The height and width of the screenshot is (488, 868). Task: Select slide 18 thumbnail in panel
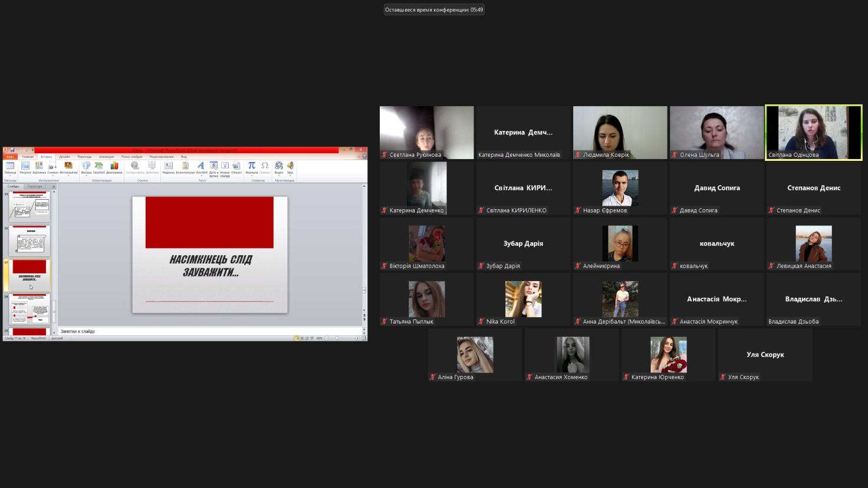(29, 309)
